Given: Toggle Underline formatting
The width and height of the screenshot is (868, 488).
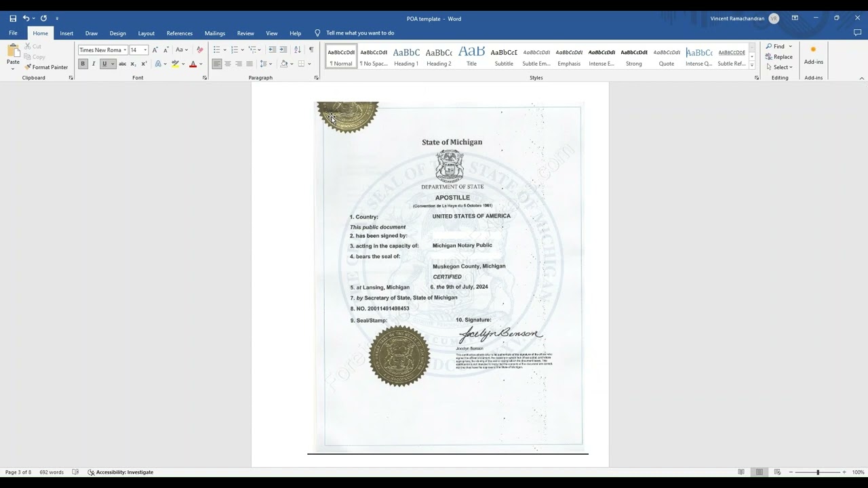Looking at the screenshot, I should [104, 64].
